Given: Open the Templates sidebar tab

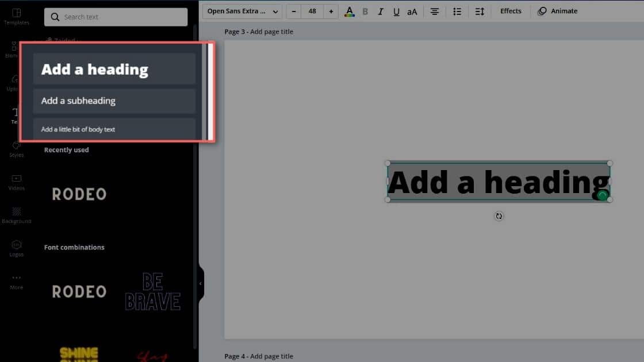Looking at the screenshot, I should [x=17, y=17].
